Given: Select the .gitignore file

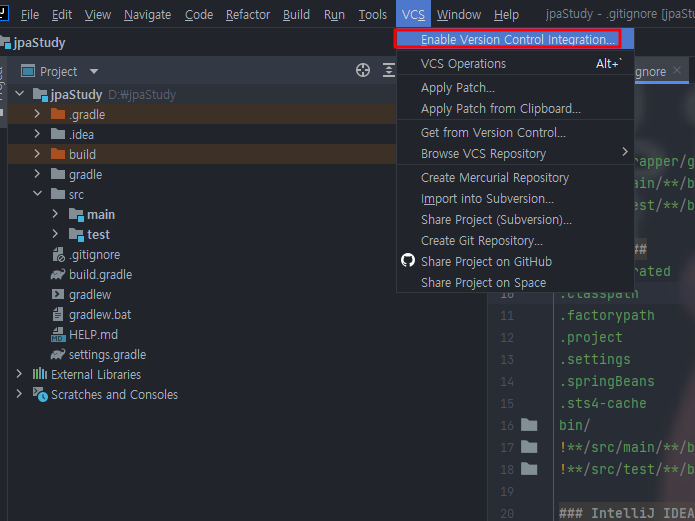Looking at the screenshot, I should pos(94,255).
